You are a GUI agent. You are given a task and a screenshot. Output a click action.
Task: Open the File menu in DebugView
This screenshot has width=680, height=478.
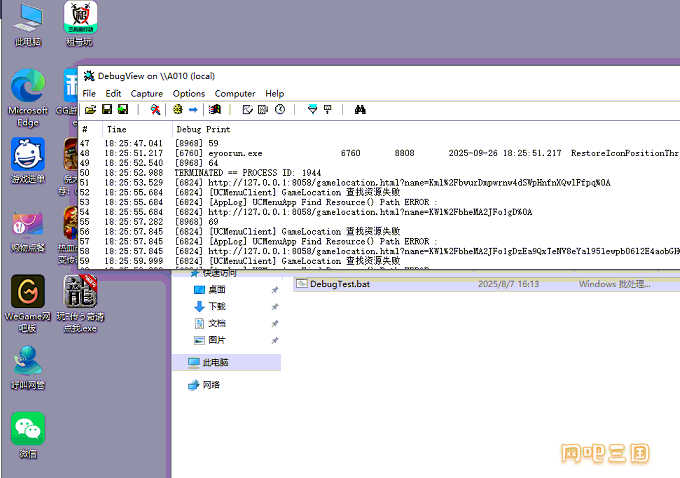coord(89,93)
